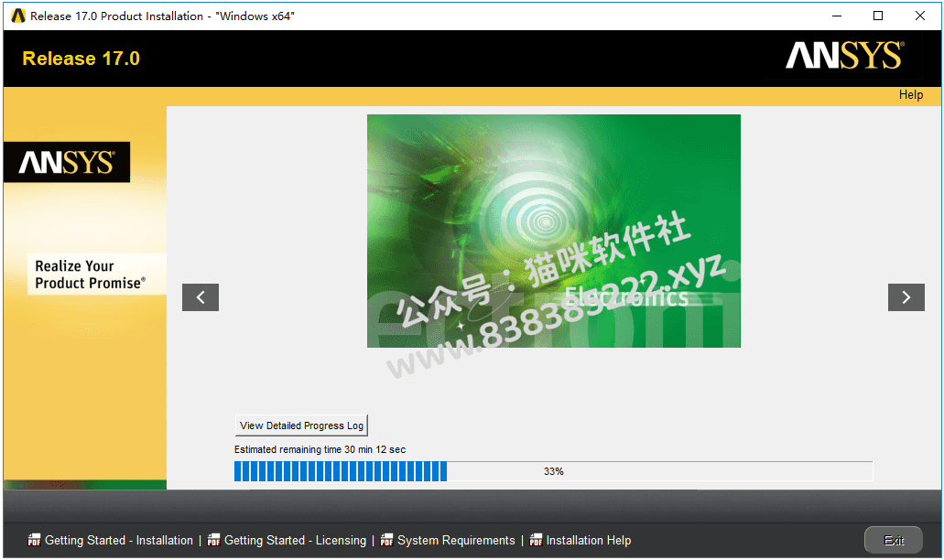Advance to the next slide with right arrow
944x560 pixels.
point(906,297)
